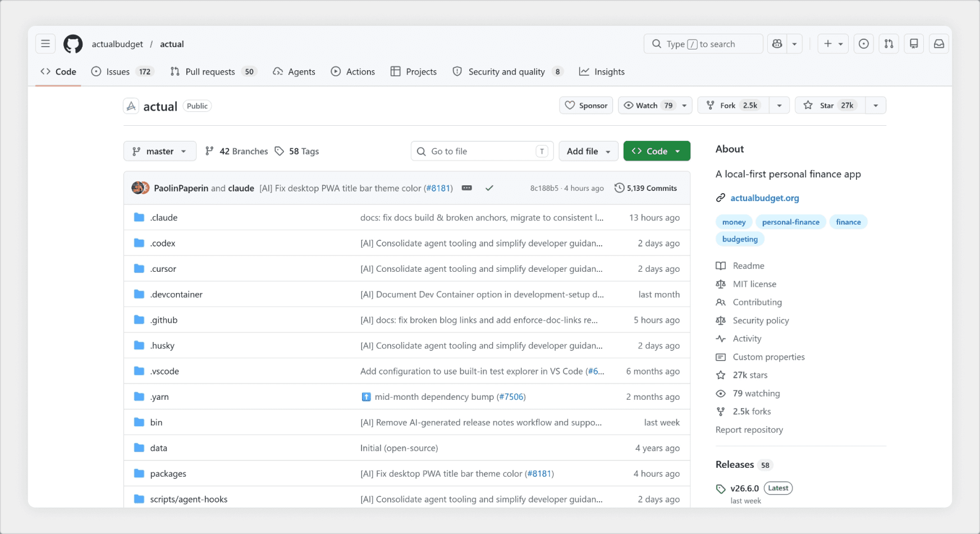980x534 pixels.
Task: Open the Agents tab
Action: coord(294,72)
